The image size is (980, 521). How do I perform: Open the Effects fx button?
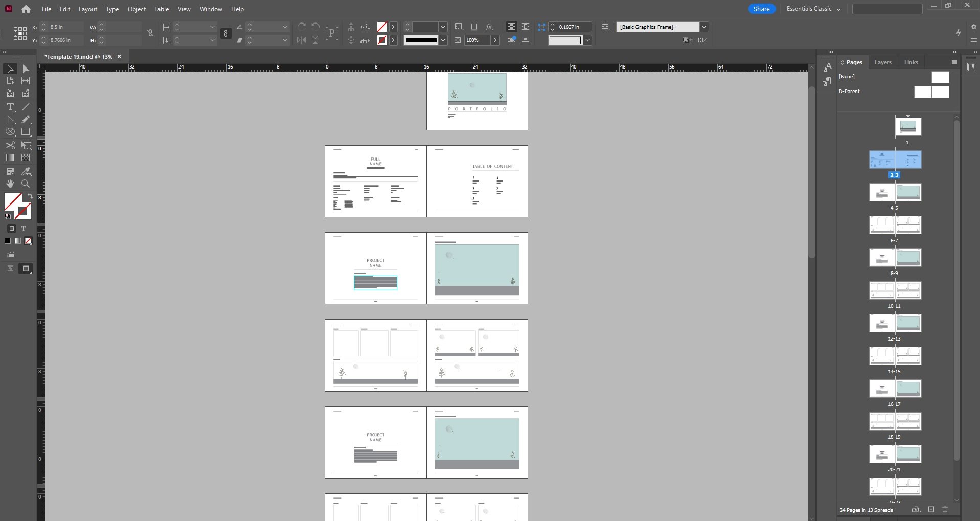pyautogui.click(x=489, y=27)
